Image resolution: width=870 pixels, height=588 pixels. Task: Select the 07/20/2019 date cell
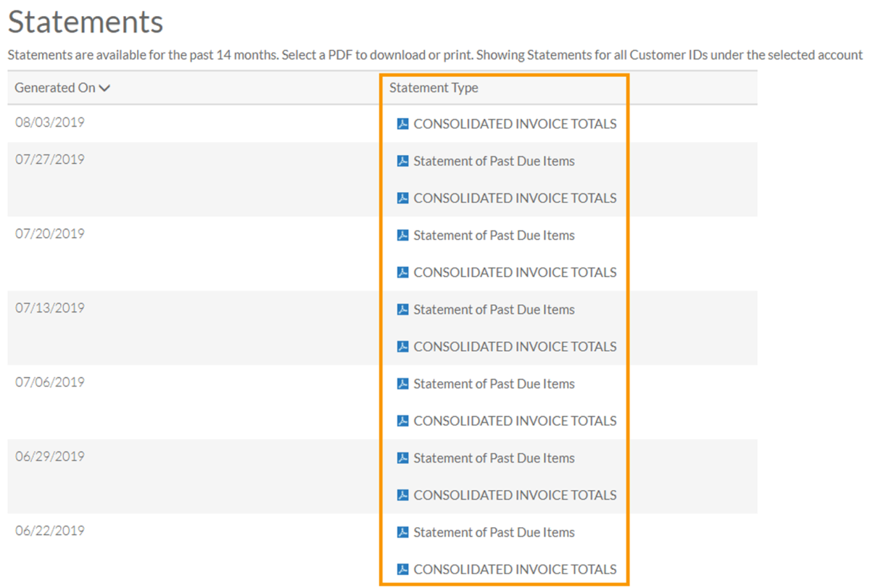tap(50, 233)
